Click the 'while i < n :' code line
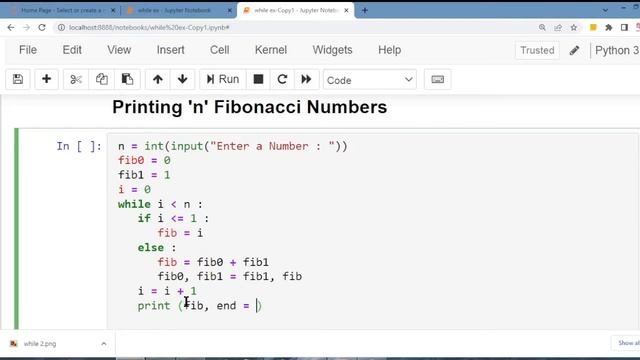This screenshot has height=360, width=640. [160, 204]
